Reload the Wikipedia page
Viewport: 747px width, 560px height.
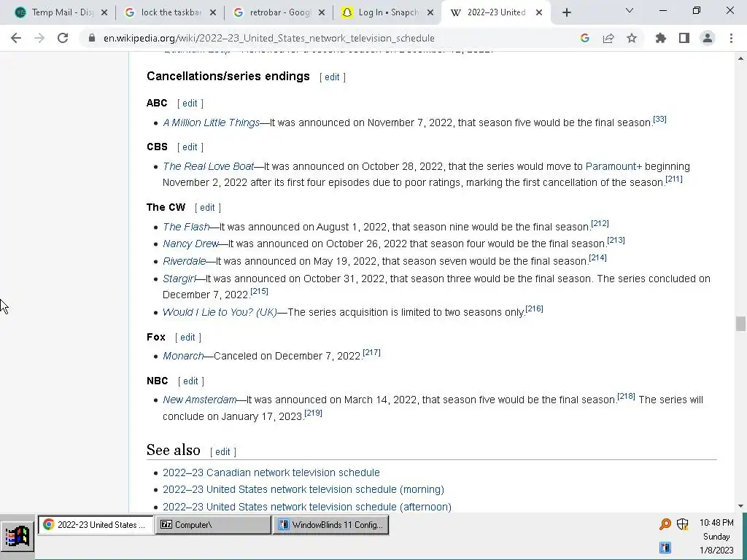[x=63, y=38]
